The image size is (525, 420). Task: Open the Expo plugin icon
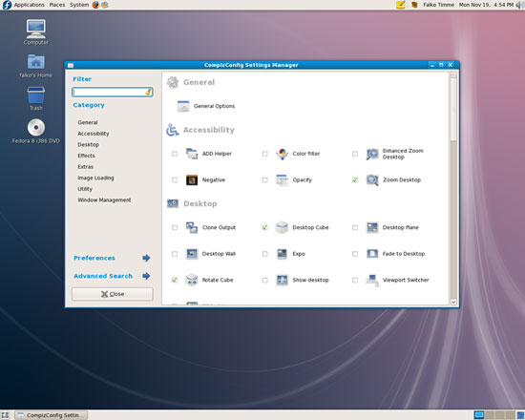(x=282, y=254)
